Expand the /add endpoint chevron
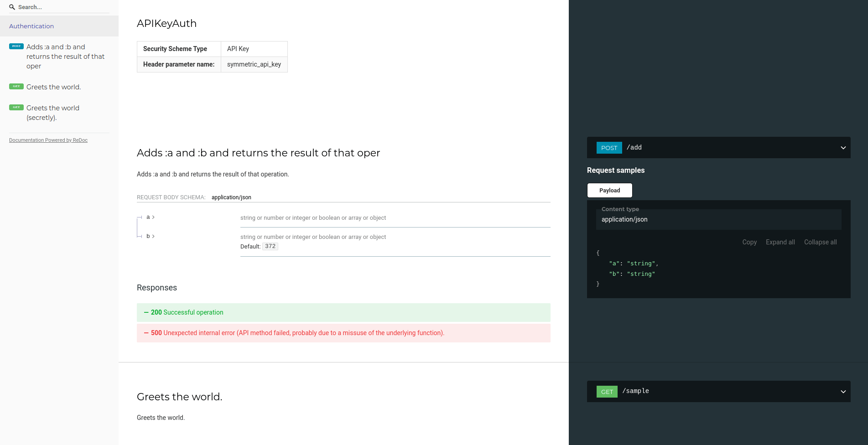This screenshot has width=868, height=445. 843,148
